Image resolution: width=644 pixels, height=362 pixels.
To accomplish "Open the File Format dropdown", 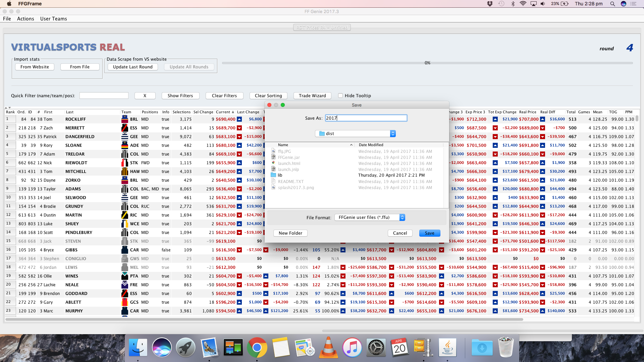I will (x=370, y=217).
